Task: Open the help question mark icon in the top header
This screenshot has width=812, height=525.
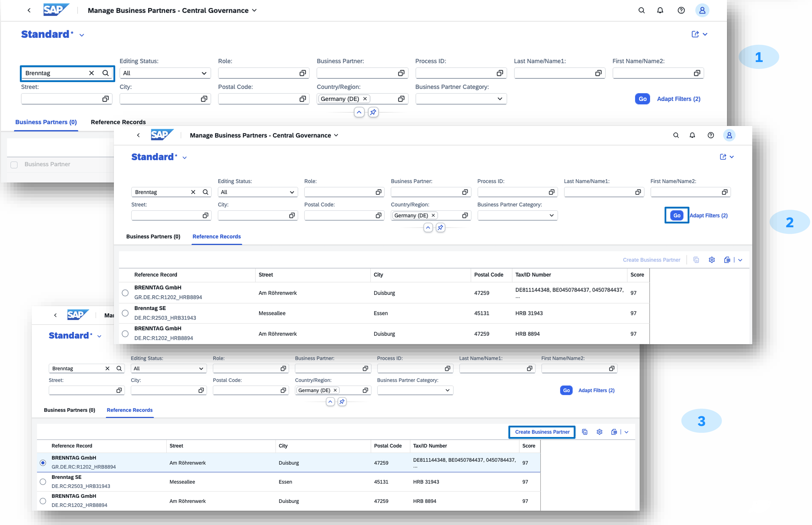Action: pyautogui.click(x=681, y=10)
